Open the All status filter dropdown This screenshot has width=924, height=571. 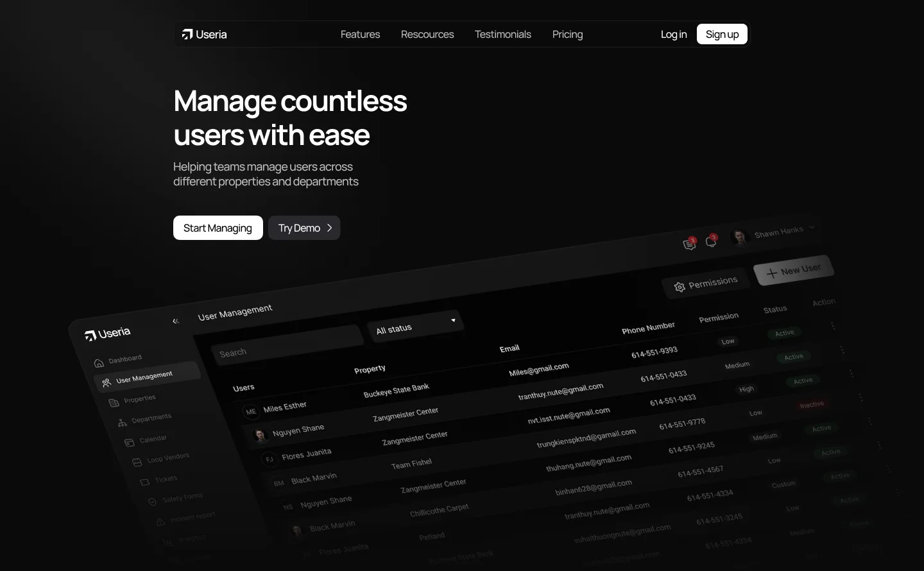[416, 325]
